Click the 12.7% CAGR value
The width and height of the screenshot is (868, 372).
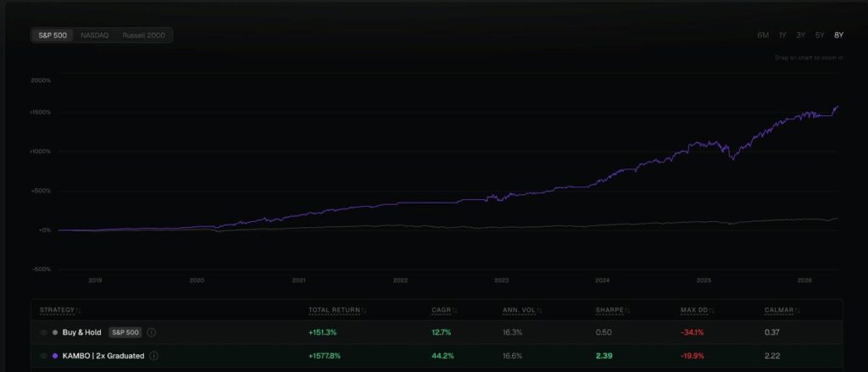point(441,333)
